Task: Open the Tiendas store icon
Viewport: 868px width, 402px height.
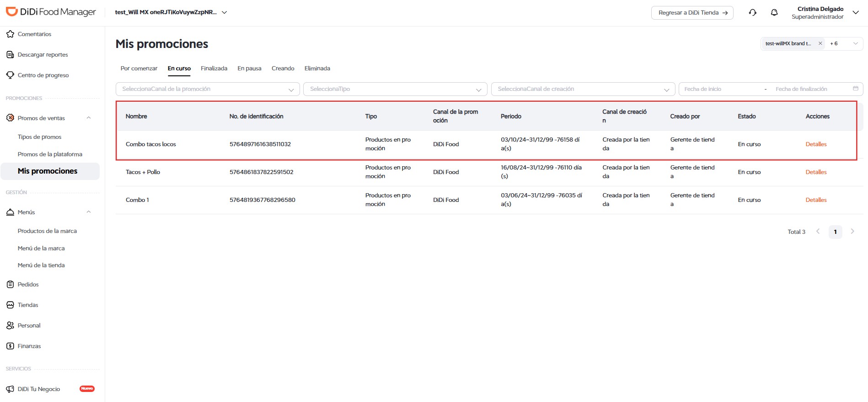Action: click(x=10, y=305)
